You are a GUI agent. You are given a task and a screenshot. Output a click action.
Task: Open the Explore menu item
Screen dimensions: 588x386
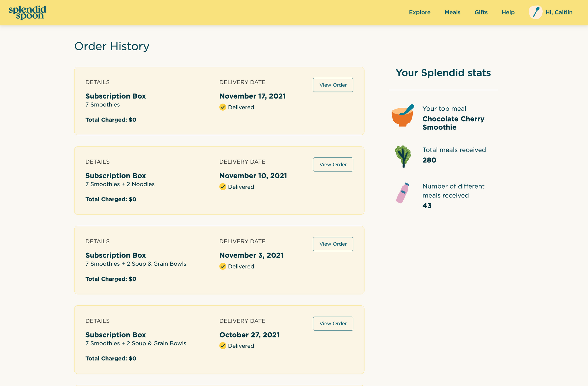pyautogui.click(x=420, y=12)
